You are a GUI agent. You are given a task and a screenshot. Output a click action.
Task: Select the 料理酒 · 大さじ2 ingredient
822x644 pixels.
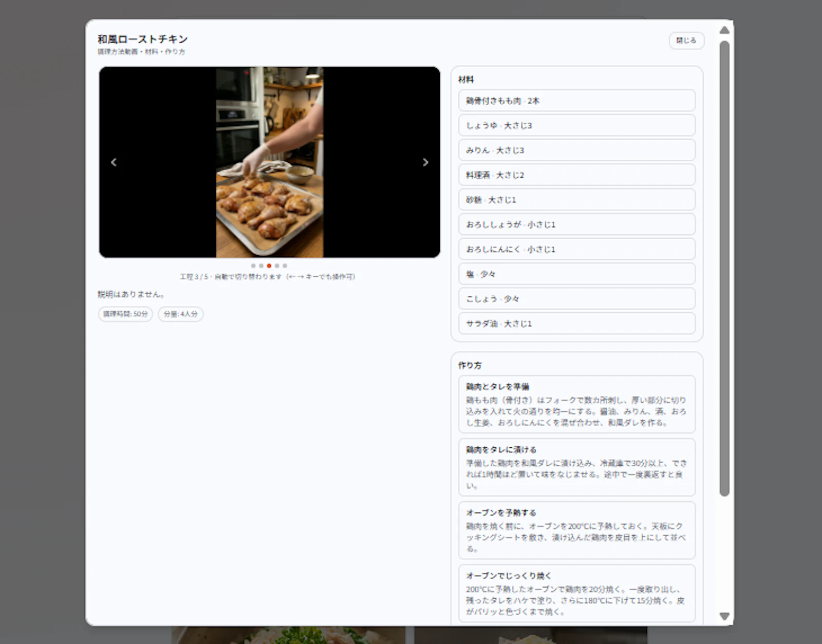point(577,175)
